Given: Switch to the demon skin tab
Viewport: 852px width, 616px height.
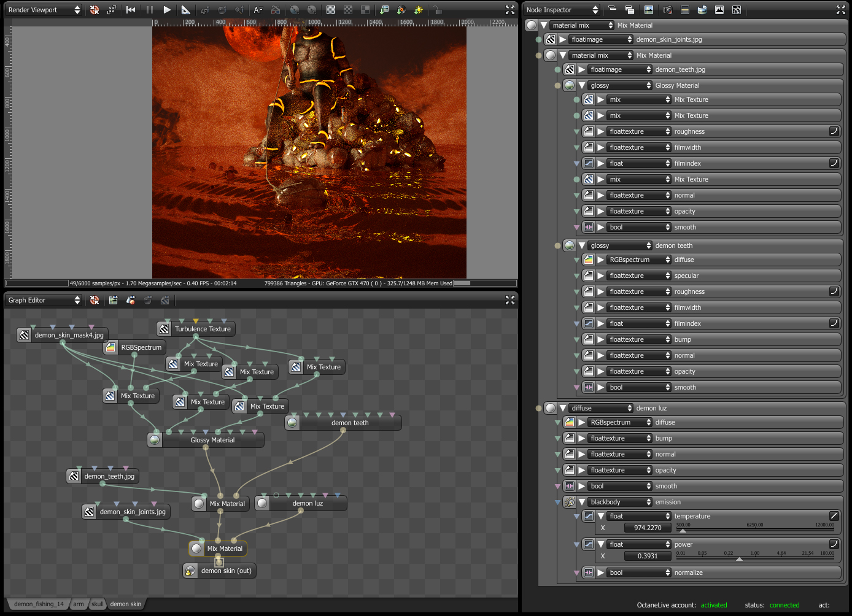Looking at the screenshot, I should [126, 604].
